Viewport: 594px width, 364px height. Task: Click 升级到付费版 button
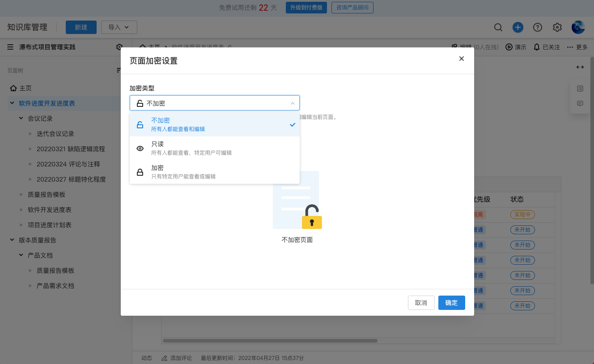point(306,8)
